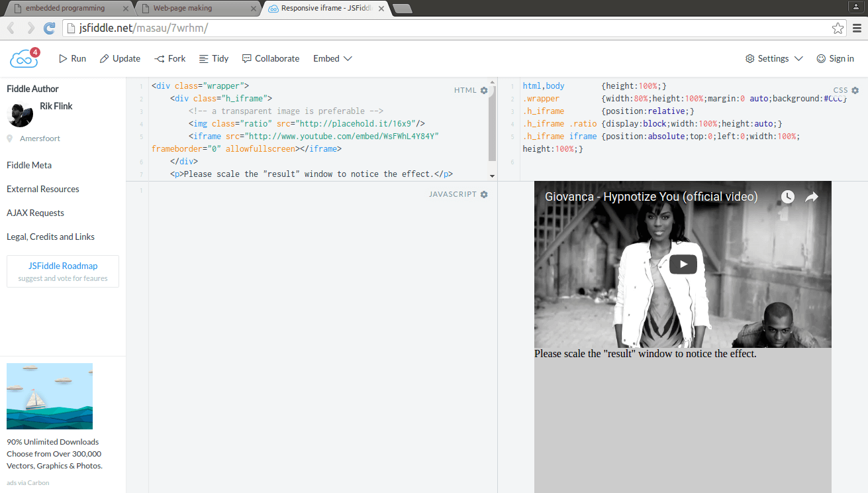This screenshot has height=493, width=868.
Task: Fork this fiddle
Action: tap(170, 58)
